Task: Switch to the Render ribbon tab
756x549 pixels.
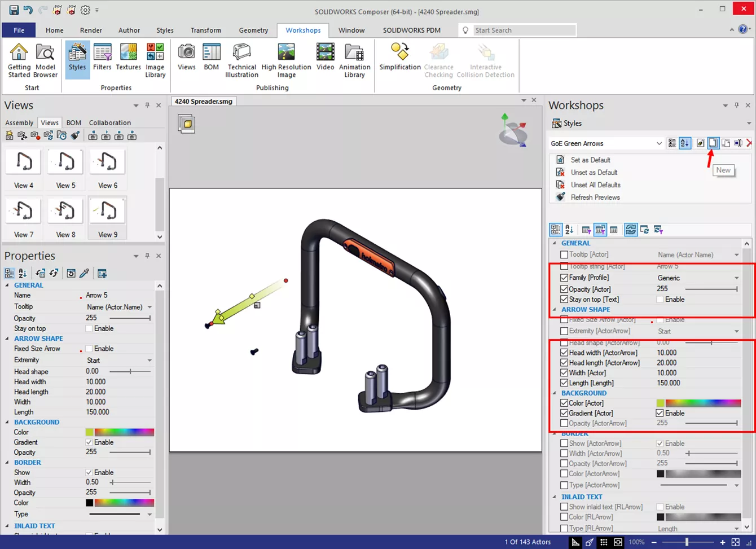Action: pyautogui.click(x=91, y=30)
